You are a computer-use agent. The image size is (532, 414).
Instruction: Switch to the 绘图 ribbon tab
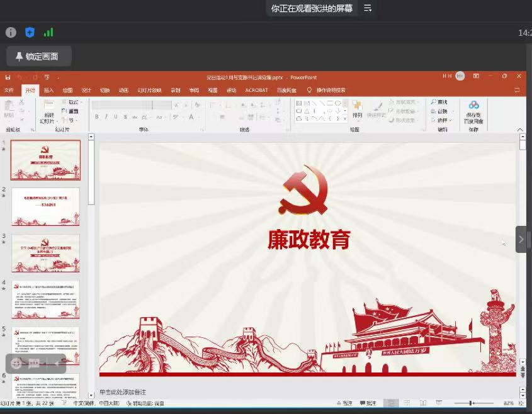point(67,90)
